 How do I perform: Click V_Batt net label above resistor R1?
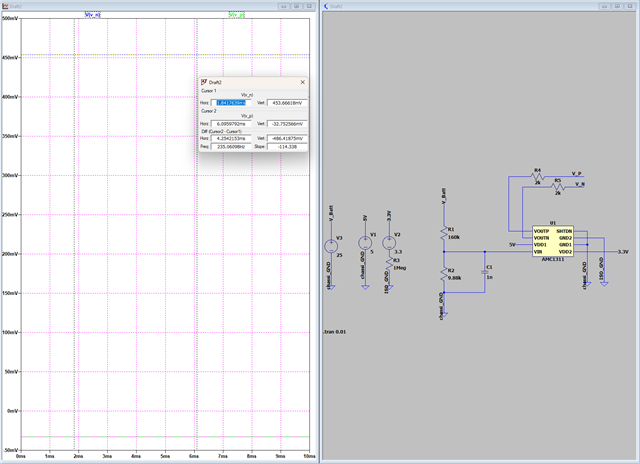pos(444,196)
